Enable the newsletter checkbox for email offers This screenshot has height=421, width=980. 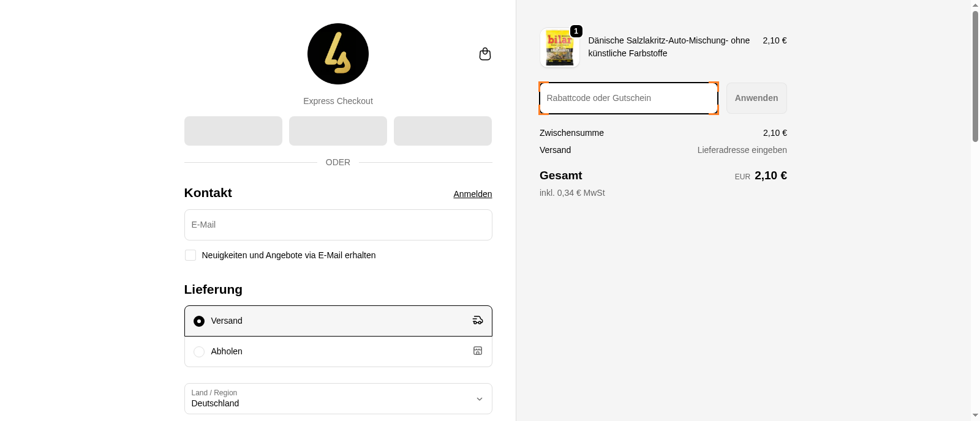190,255
